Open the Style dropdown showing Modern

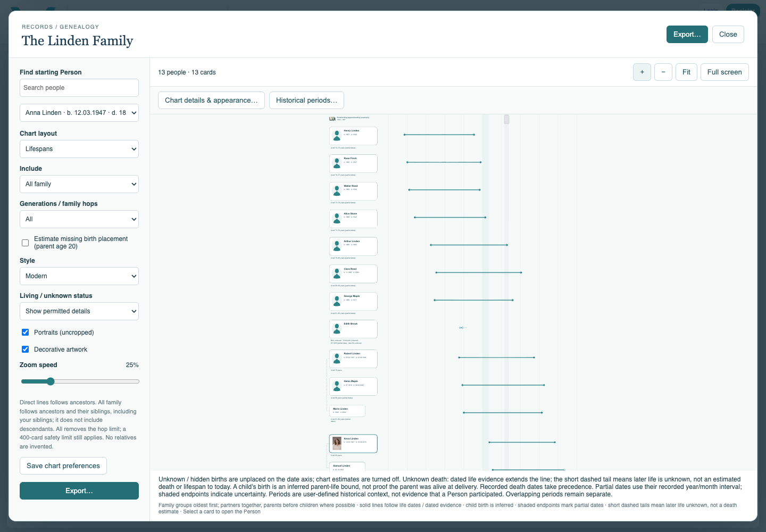tap(79, 276)
